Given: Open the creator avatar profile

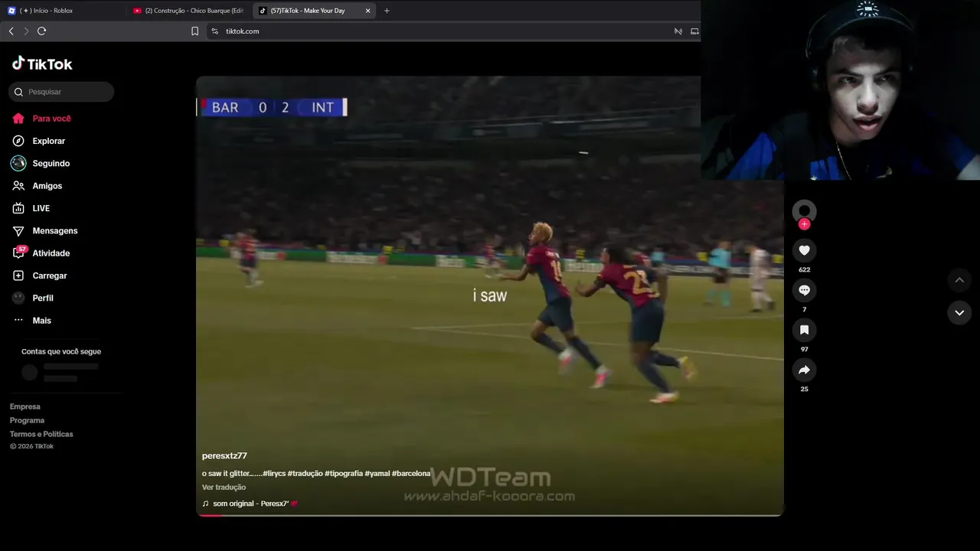Looking at the screenshot, I should [x=804, y=211].
